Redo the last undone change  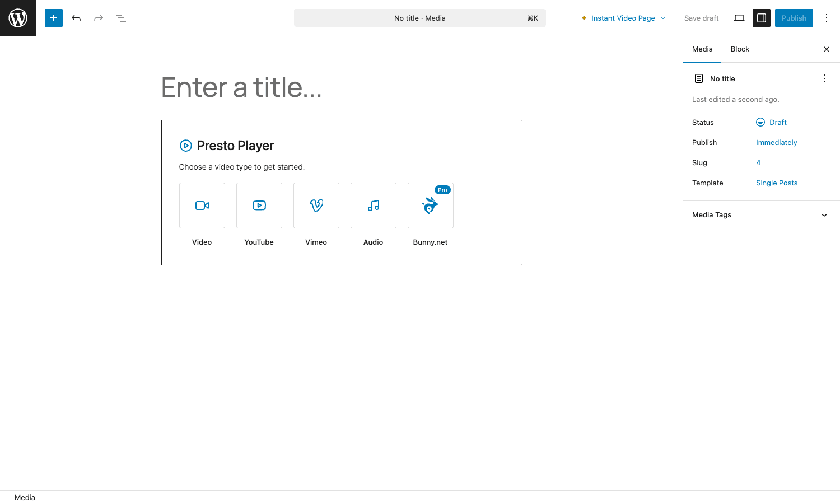(99, 18)
